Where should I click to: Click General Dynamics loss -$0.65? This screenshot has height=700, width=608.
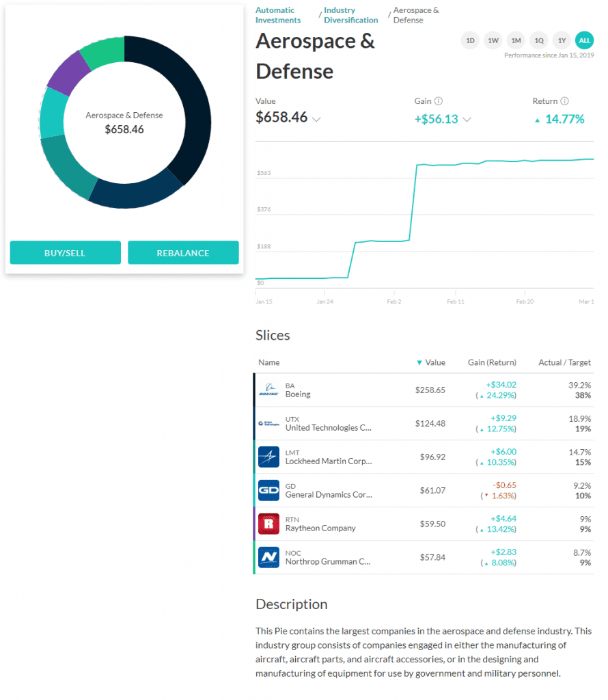pos(505,485)
